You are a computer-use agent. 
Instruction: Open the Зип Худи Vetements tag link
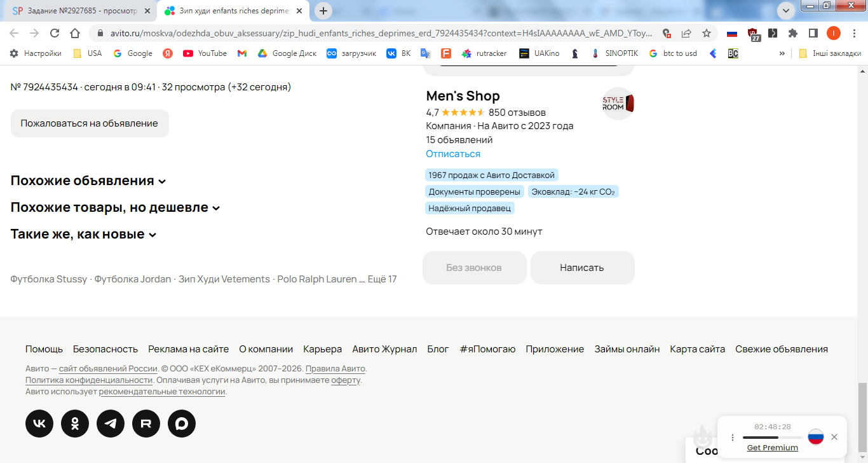click(224, 279)
